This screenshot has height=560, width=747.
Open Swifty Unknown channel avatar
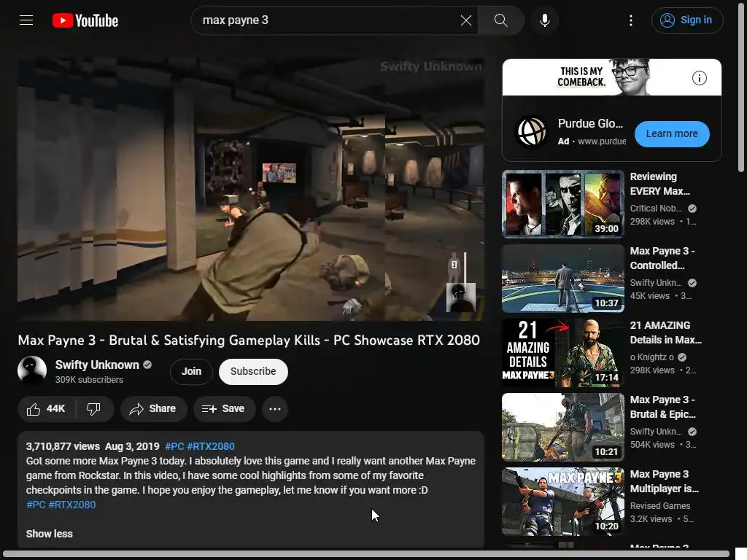(32, 370)
